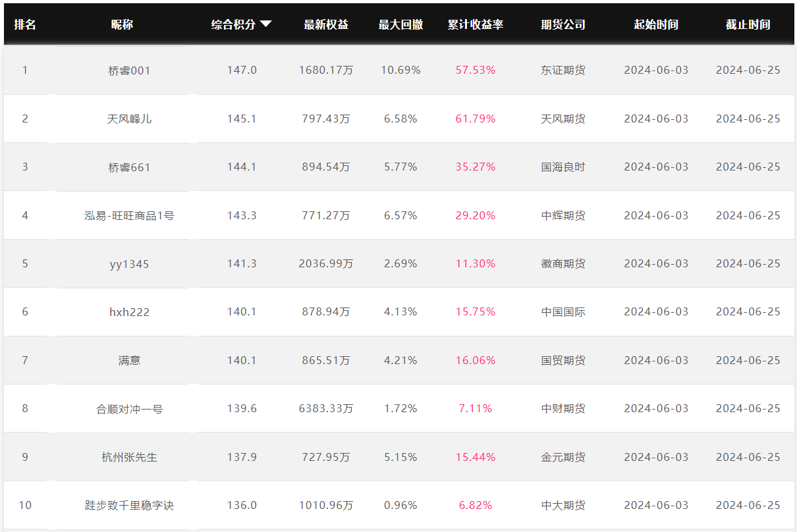This screenshot has width=797, height=532.
Task: Click the equity value 771.27万
Action: pos(326,215)
